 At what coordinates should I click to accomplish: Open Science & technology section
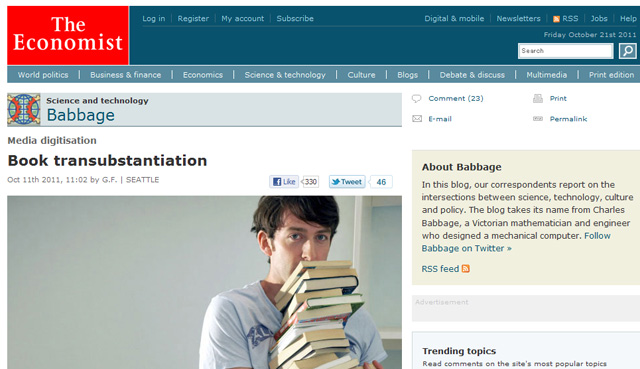(285, 75)
